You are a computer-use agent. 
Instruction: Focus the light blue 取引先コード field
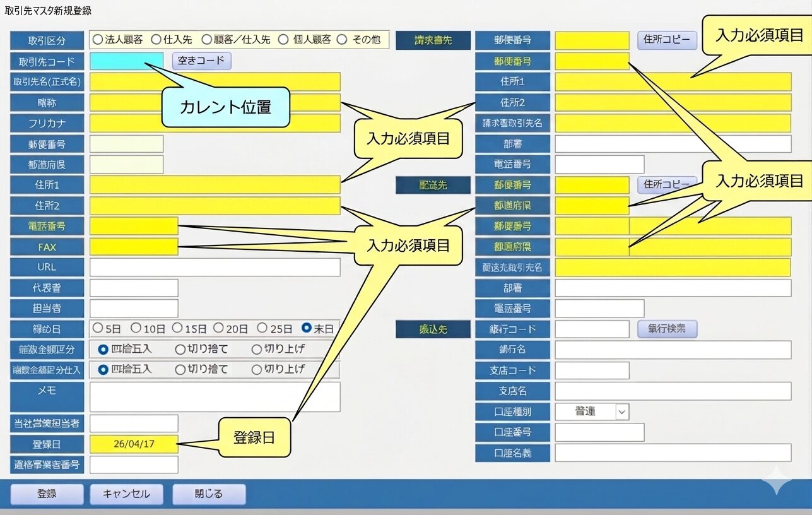(x=126, y=61)
